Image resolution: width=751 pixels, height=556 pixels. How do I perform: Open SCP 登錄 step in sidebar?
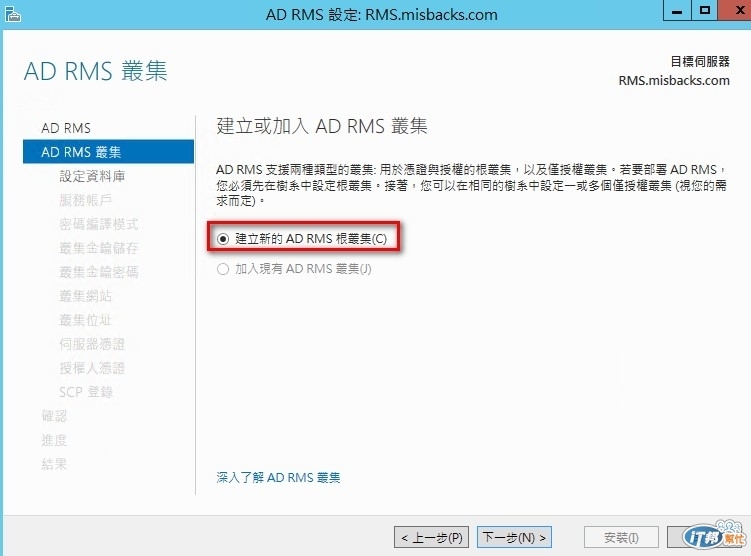(x=86, y=392)
